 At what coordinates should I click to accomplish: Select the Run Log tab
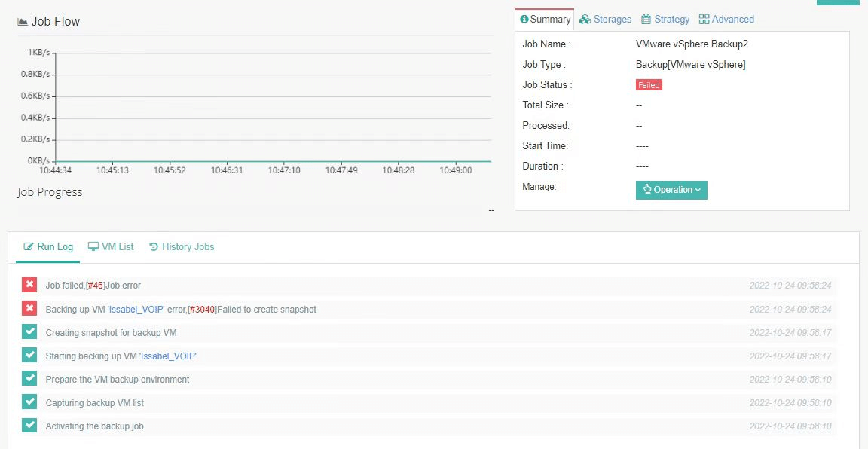tap(48, 246)
